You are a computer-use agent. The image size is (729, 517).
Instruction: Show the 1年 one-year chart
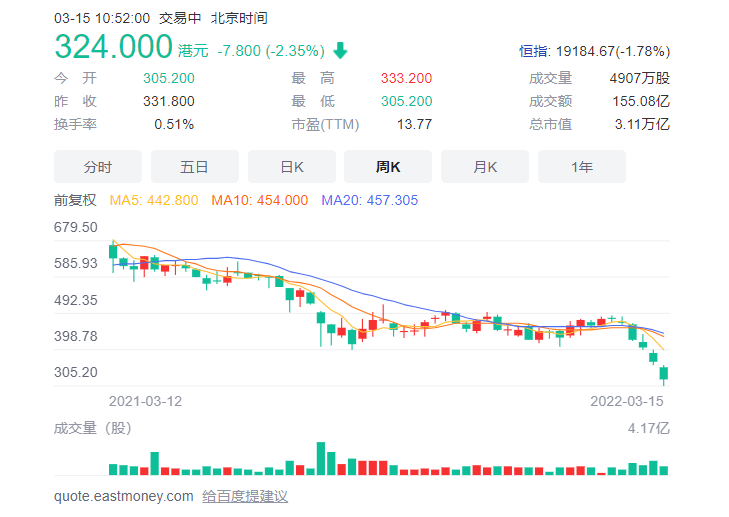tap(582, 167)
